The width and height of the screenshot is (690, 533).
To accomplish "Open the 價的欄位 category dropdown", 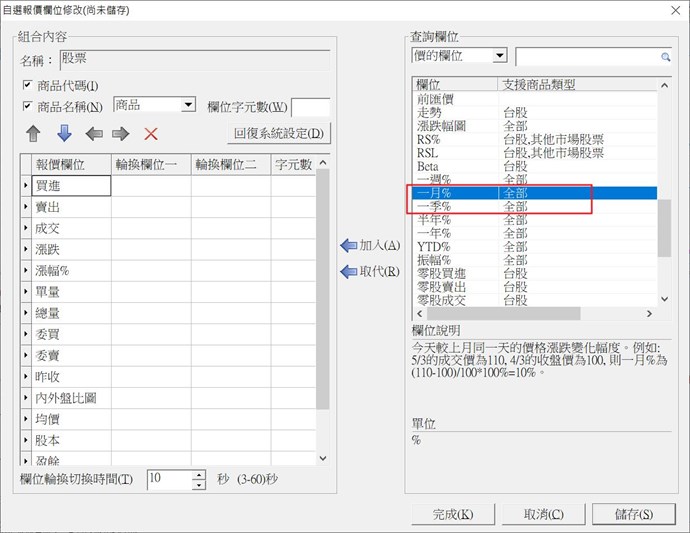I will pos(500,56).
